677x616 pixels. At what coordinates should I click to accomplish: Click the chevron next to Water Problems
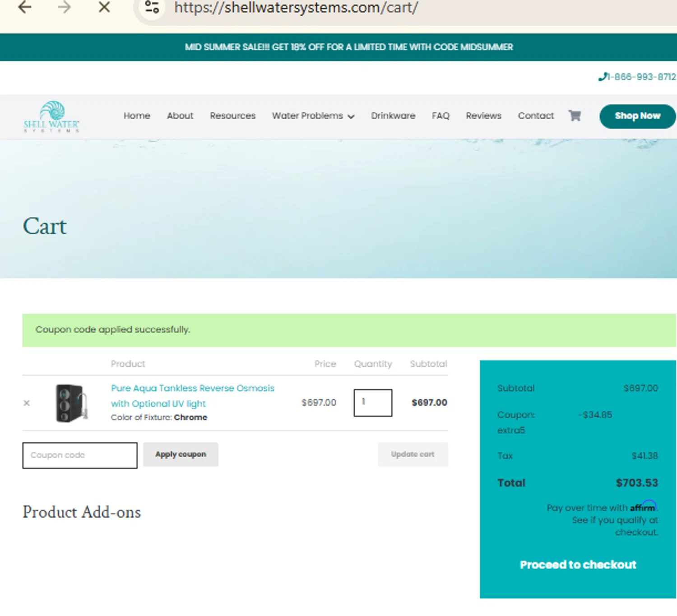pos(351,116)
